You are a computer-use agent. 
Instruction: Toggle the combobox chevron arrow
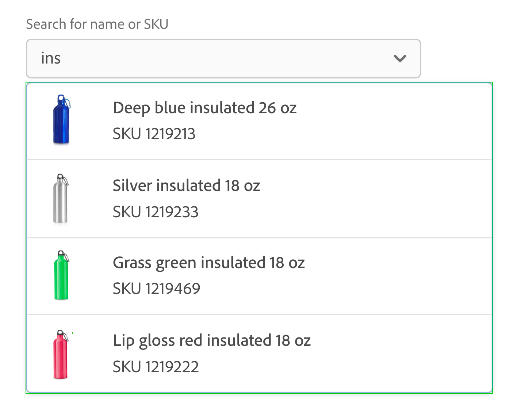coord(400,58)
